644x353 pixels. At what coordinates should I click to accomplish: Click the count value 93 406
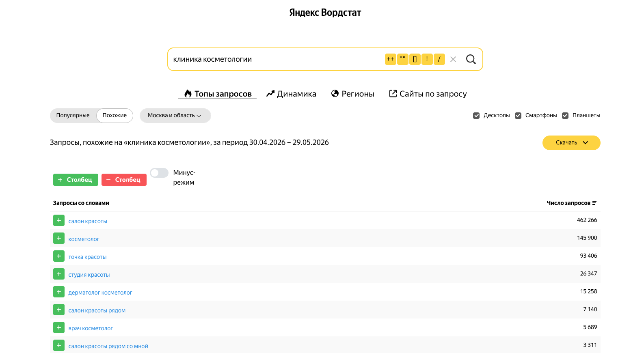(588, 256)
